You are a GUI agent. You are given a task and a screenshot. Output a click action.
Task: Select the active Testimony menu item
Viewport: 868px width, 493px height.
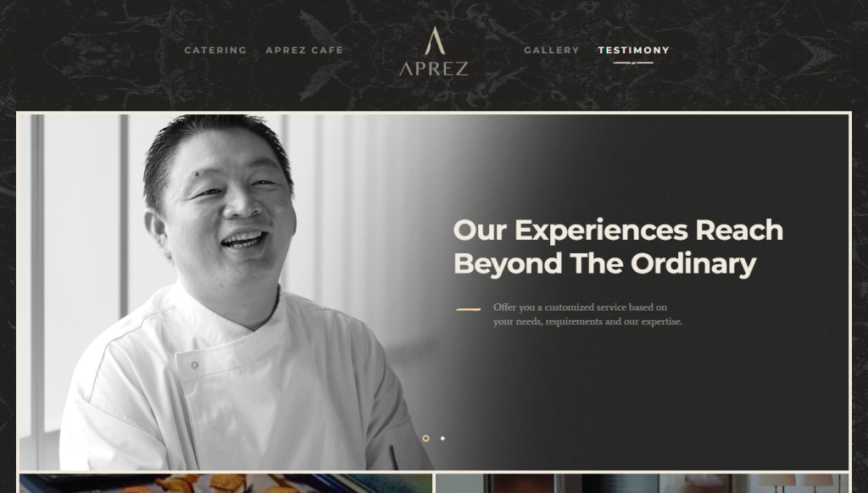634,50
